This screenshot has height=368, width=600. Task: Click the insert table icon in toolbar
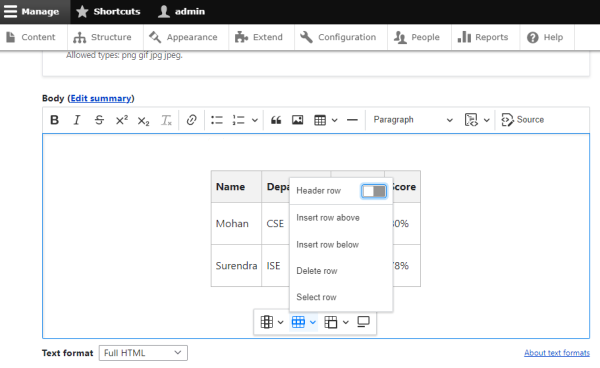(320, 120)
